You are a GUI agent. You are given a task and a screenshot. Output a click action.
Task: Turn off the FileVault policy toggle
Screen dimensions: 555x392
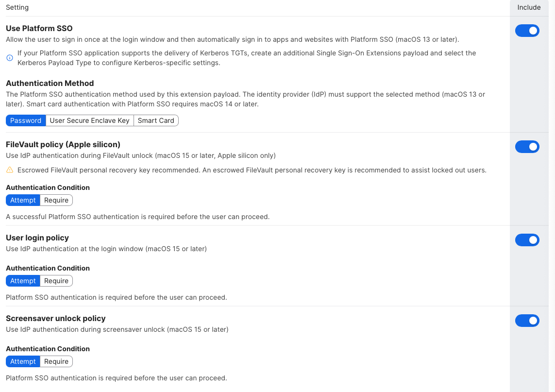click(527, 147)
